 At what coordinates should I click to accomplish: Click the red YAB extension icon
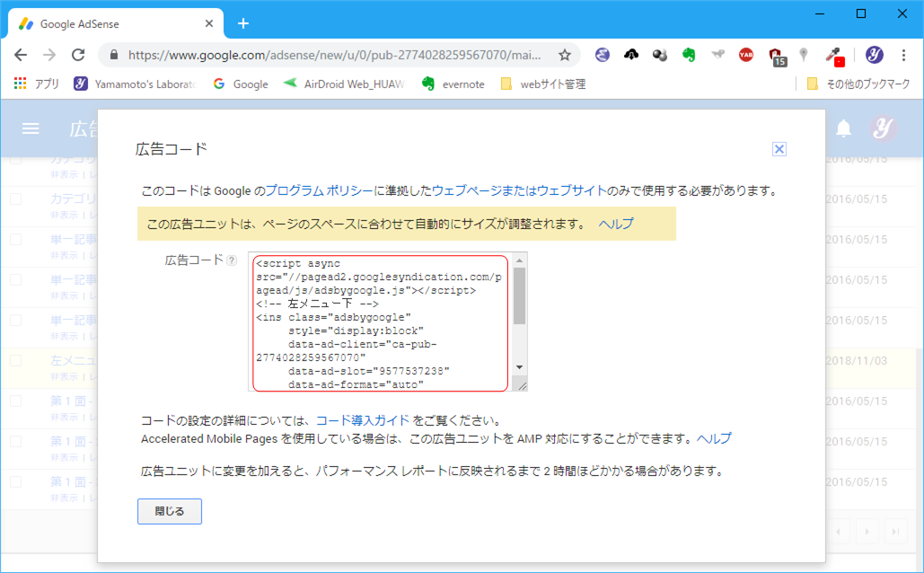click(746, 55)
